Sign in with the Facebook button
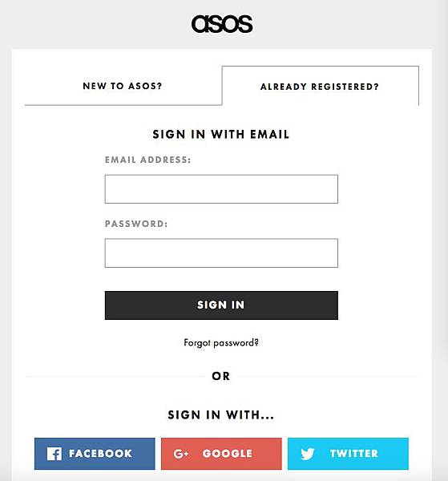Image resolution: width=448 pixels, height=481 pixels. click(95, 454)
